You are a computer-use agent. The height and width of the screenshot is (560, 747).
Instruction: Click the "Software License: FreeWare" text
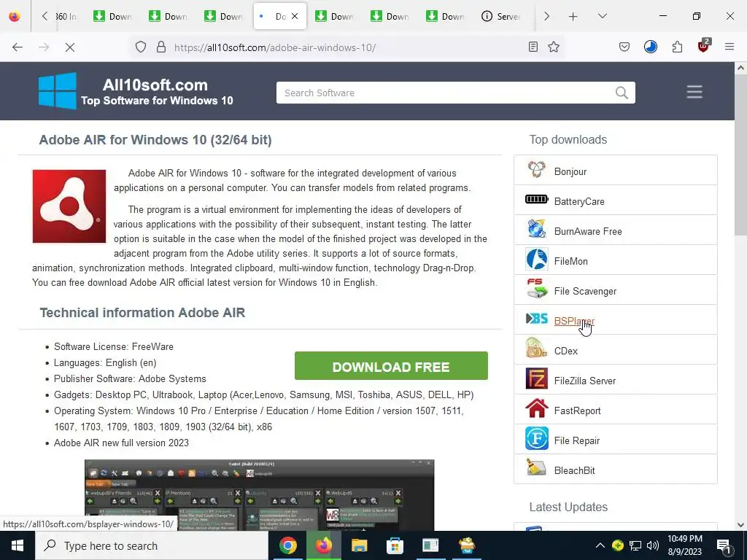(x=113, y=346)
